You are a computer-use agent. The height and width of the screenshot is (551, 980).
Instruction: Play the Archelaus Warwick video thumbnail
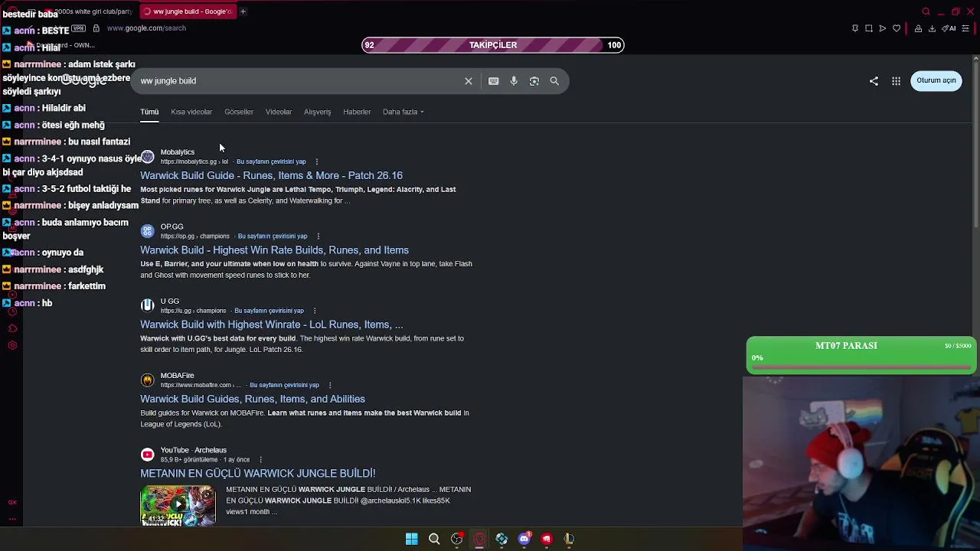tap(178, 505)
